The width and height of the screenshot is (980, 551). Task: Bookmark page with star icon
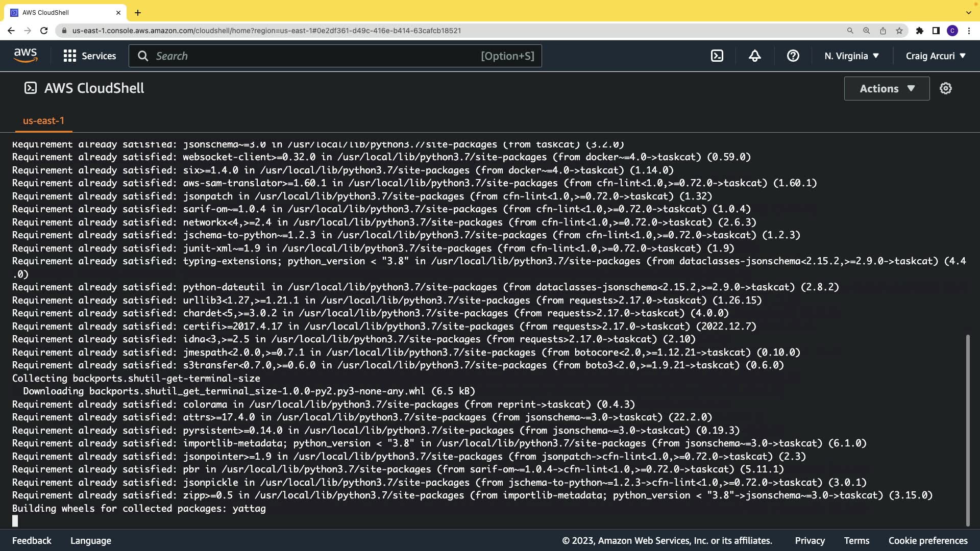(x=899, y=31)
